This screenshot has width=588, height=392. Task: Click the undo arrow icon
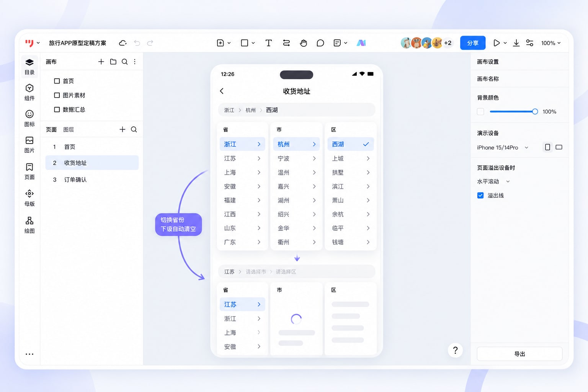137,43
